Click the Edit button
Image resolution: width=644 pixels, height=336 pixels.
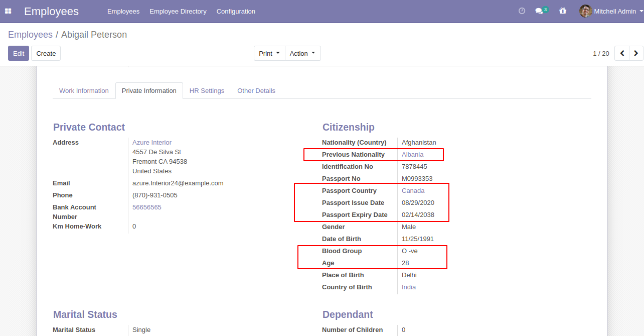coord(19,53)
